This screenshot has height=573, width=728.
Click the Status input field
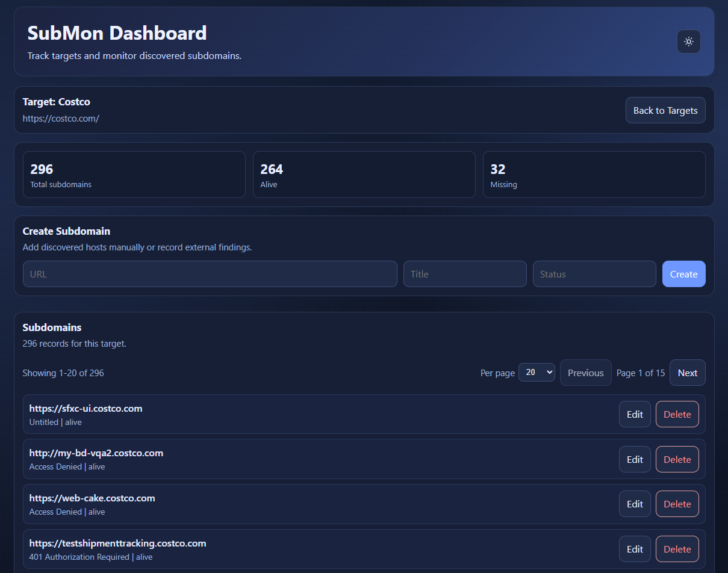pos(594,274)
